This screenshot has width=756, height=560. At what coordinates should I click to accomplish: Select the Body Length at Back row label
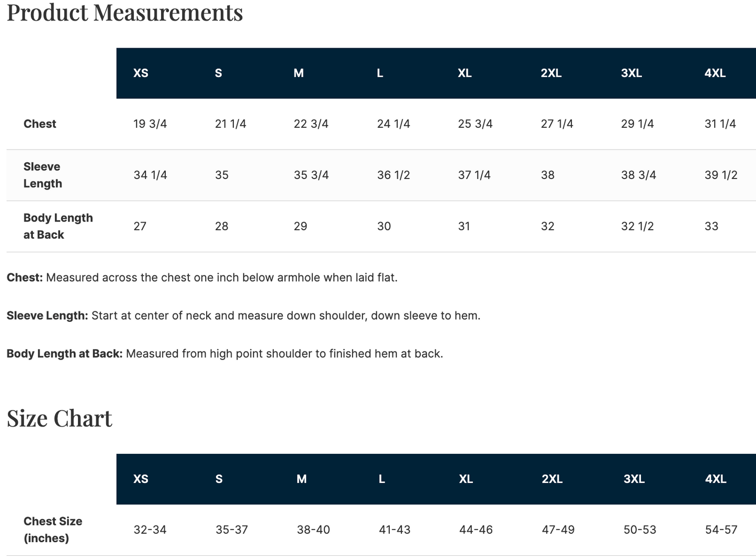58,226
